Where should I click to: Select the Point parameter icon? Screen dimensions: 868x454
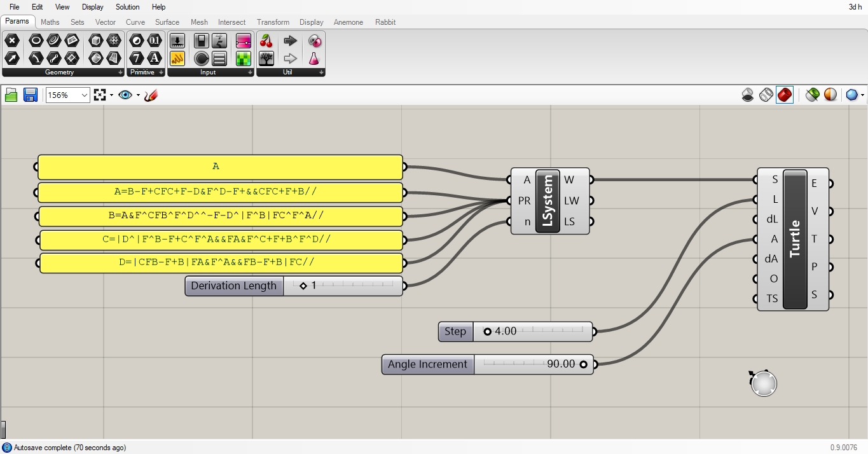[x=12, y=41]
